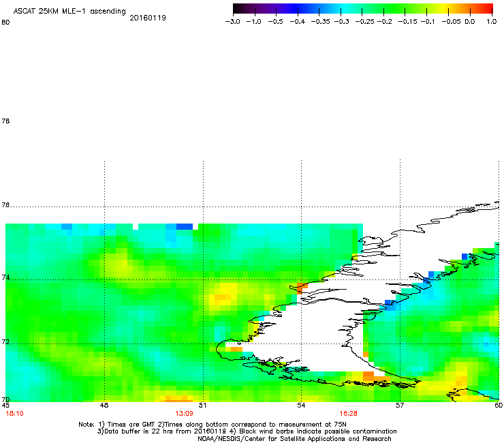Click the longitude label '54'

301,405
